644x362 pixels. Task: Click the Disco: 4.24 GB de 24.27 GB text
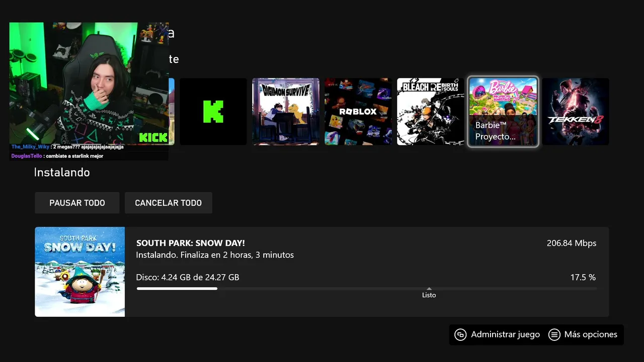tap(188, 278)
